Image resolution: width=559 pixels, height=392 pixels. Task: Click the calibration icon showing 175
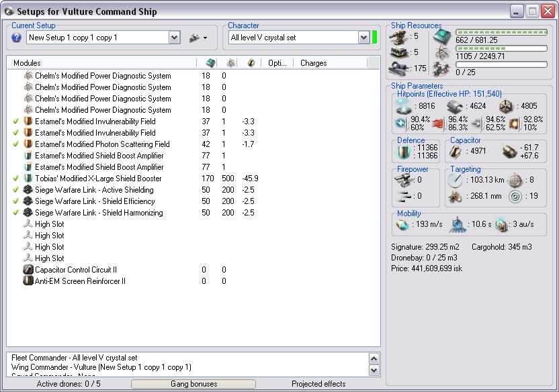click(398, 68)
